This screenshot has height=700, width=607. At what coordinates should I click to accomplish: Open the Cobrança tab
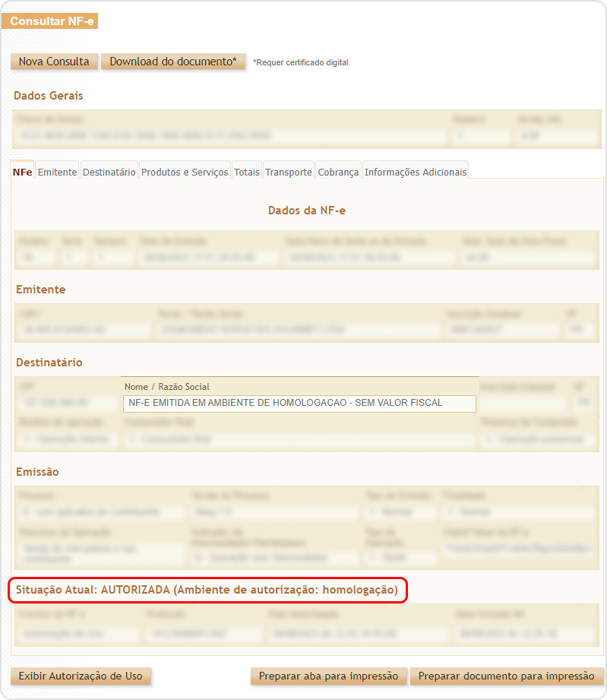click(338, 172)
